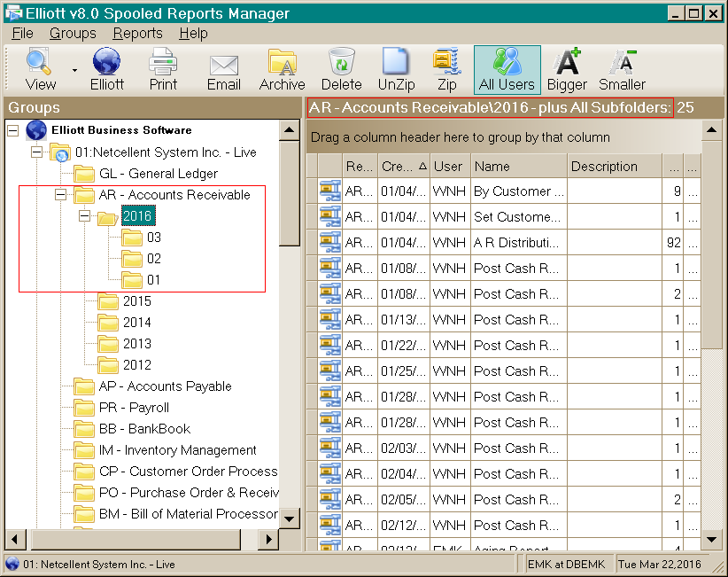This screenshot has height=577, width=728.
Task: Sort by the Re... column header
Action: 360,167
